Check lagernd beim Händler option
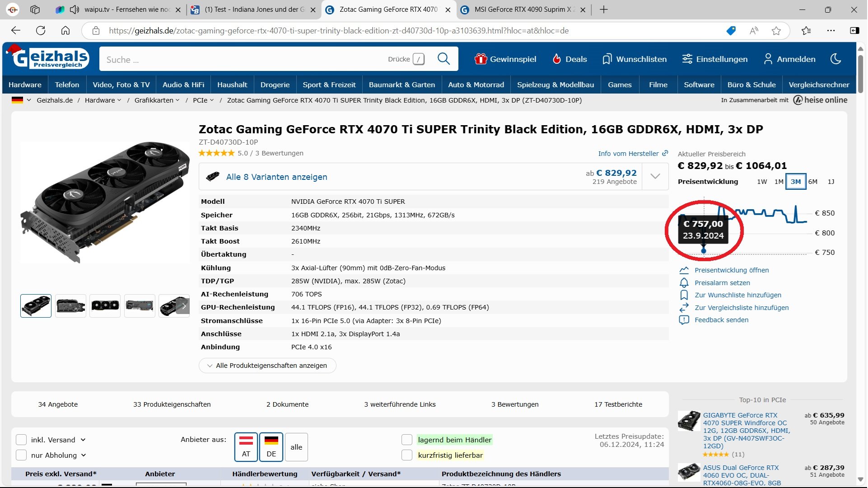This screenshot has width=868, height=488. (x=407, y=440)
